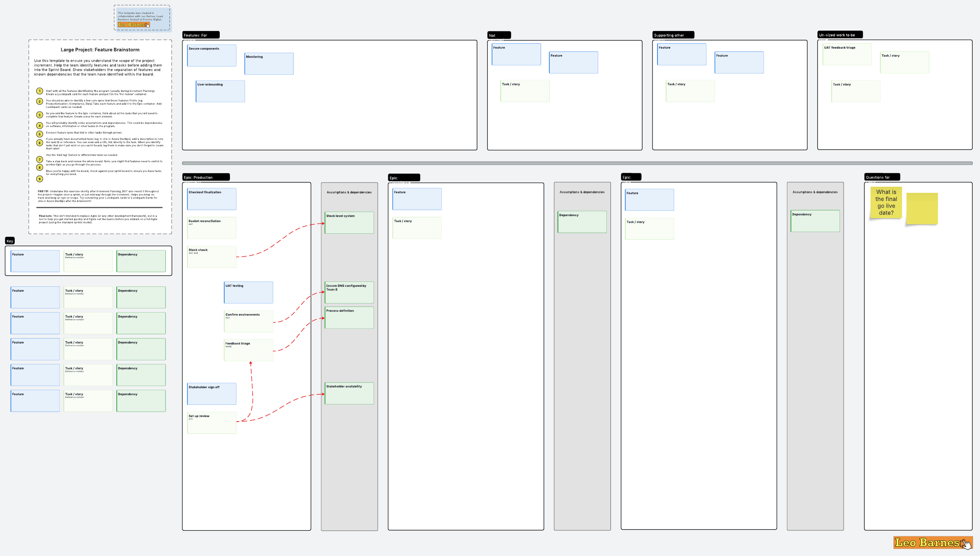Click the 'Key' label tag
This screenshot has height=556, width=980.
[x=10, y=241]
